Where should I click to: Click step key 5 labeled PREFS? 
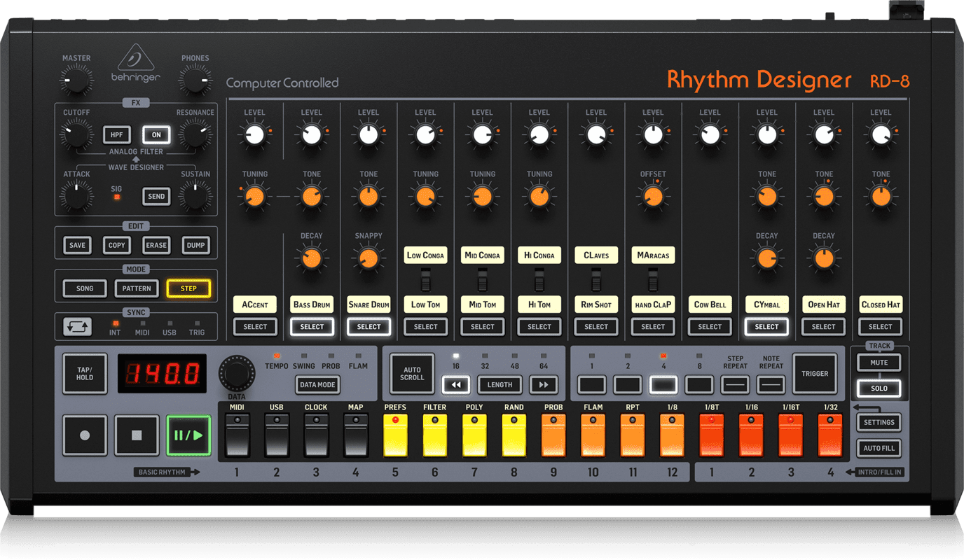[x=395, y=435]
